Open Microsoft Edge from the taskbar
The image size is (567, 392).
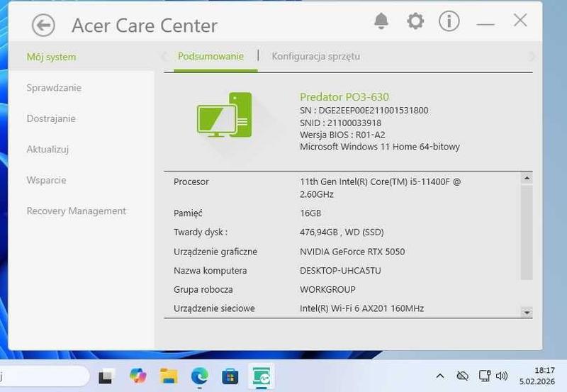(x=200, y=376)
